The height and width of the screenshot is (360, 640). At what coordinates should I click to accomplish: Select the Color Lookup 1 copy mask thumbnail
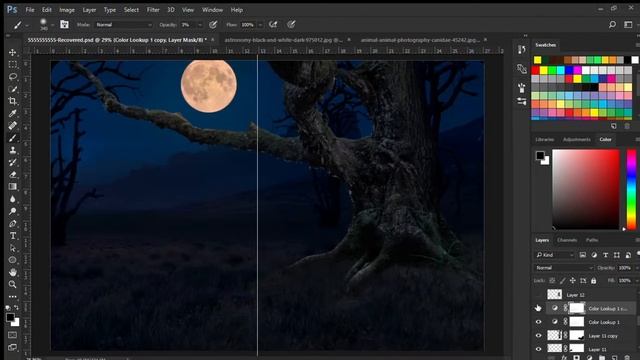click(577, 308)
